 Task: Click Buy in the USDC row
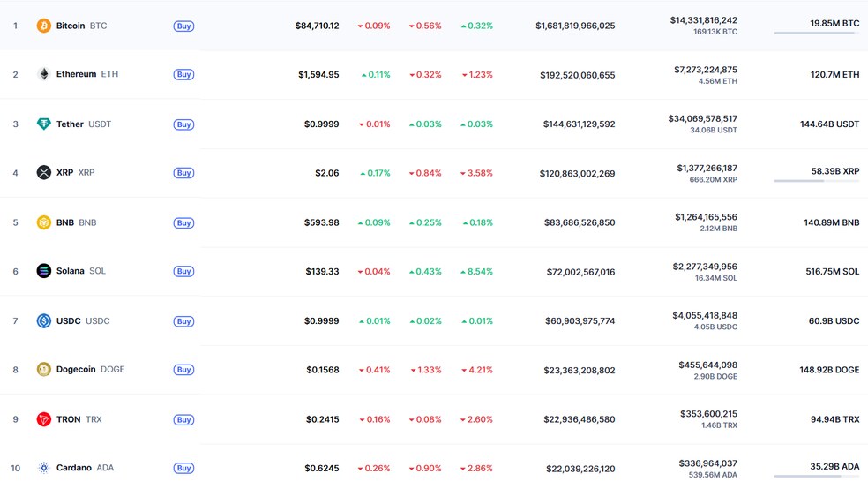pos(183,321)
